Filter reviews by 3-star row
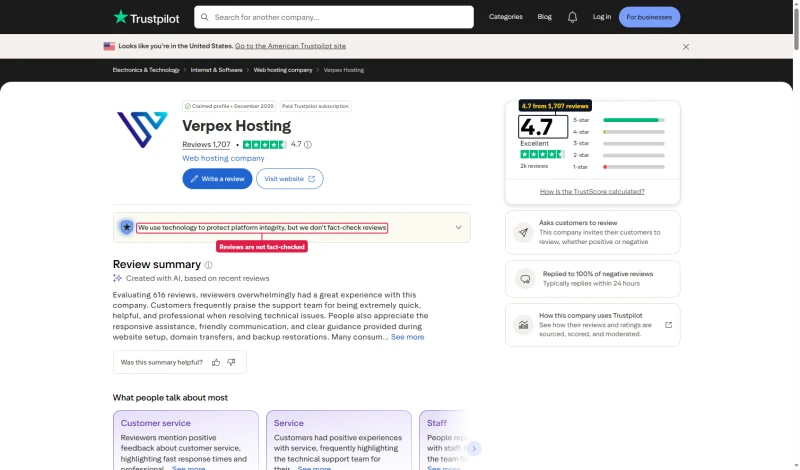This screenshot has width=800, height=470. 618,143
